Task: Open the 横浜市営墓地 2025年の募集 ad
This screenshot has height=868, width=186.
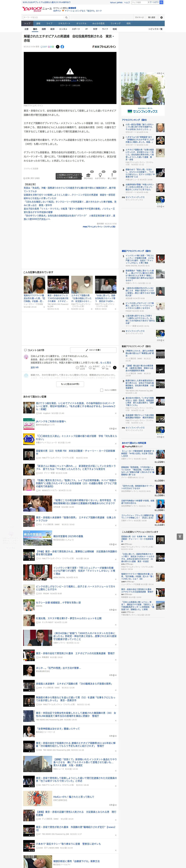Action: tap(68, 536)
